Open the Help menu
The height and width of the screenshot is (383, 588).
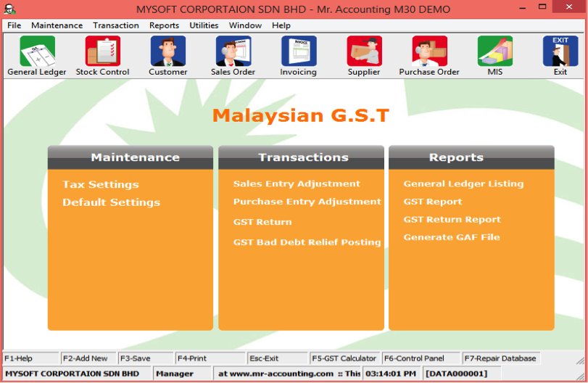click(281, 25)
